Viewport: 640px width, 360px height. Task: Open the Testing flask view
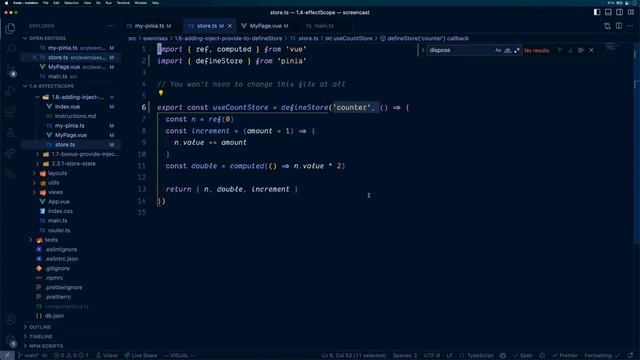click(10, 133)
